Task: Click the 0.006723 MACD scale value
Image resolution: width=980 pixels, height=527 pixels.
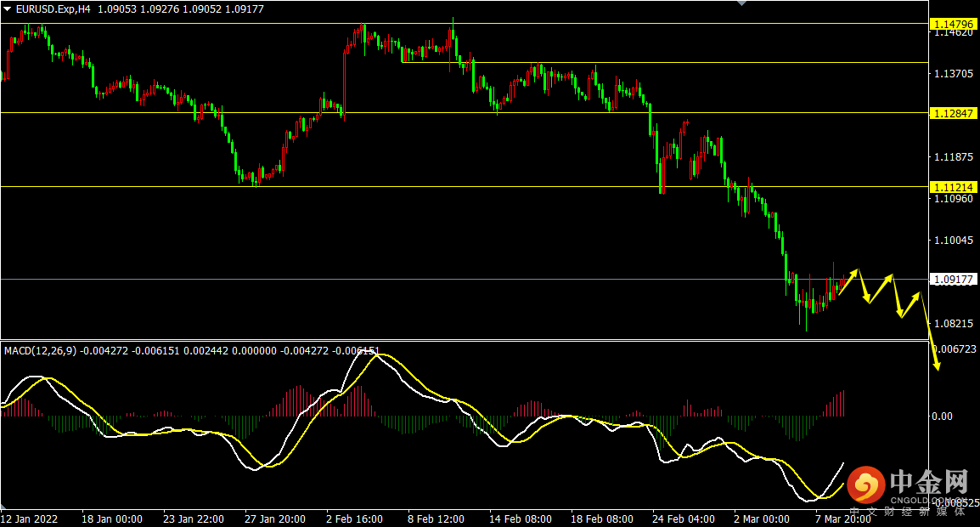Action: [x=954, y=348]
